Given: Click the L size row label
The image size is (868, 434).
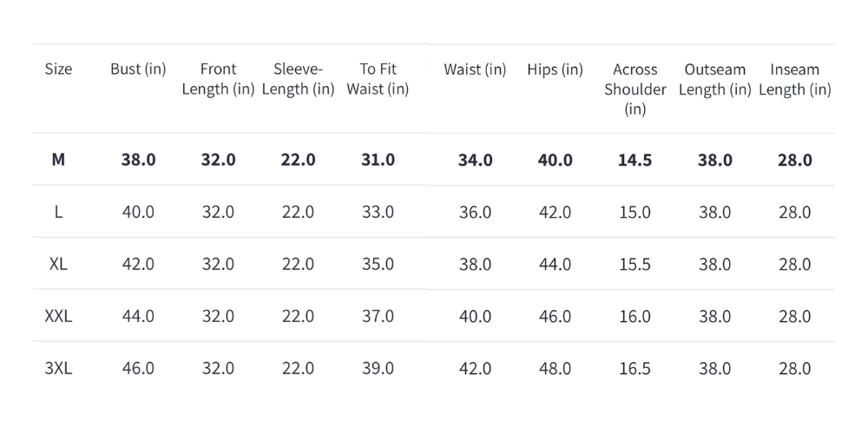Looking at the screenshot, I should pyautogui.click(x=58, y=212).
